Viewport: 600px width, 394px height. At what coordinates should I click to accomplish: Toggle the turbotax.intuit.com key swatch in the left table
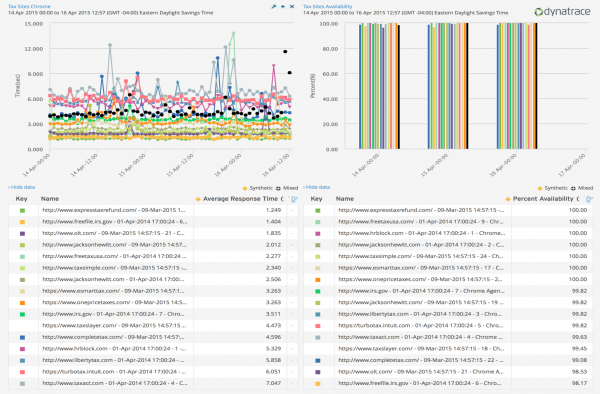22,372
